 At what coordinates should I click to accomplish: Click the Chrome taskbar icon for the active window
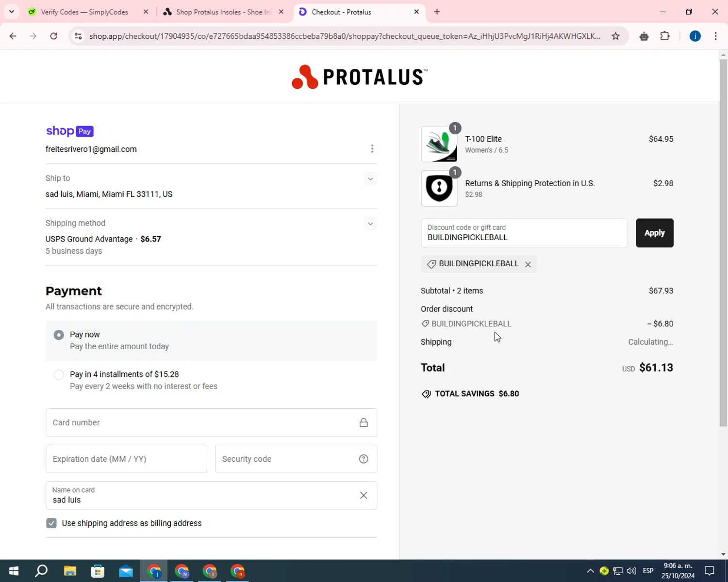[154, 571]
